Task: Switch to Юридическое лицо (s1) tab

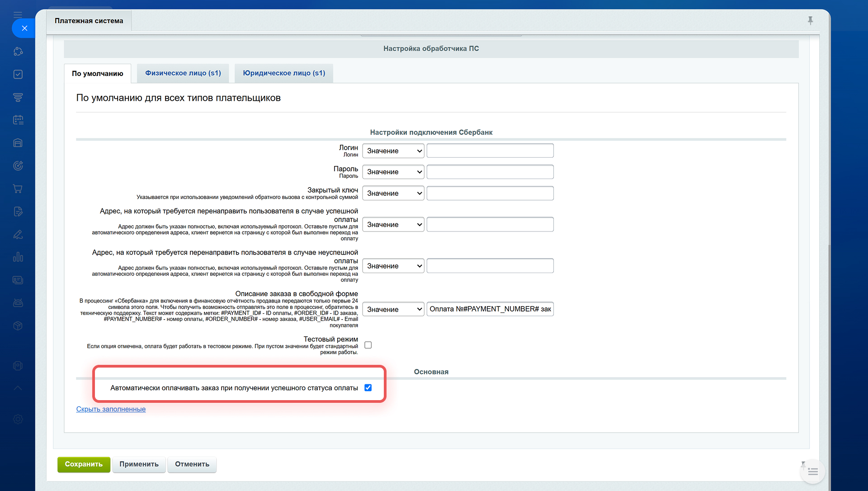Action: click(283, 73)
